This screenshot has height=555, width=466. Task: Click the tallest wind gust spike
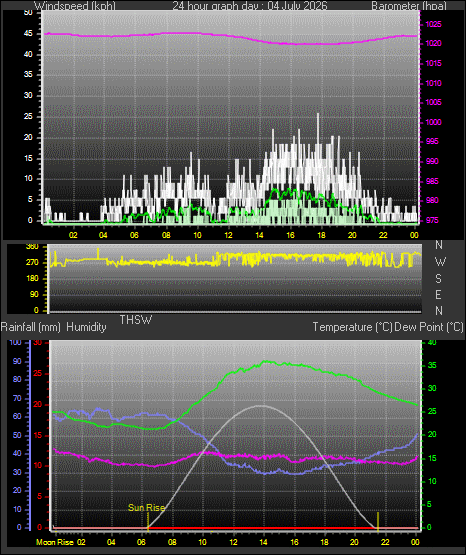(318, 114)
